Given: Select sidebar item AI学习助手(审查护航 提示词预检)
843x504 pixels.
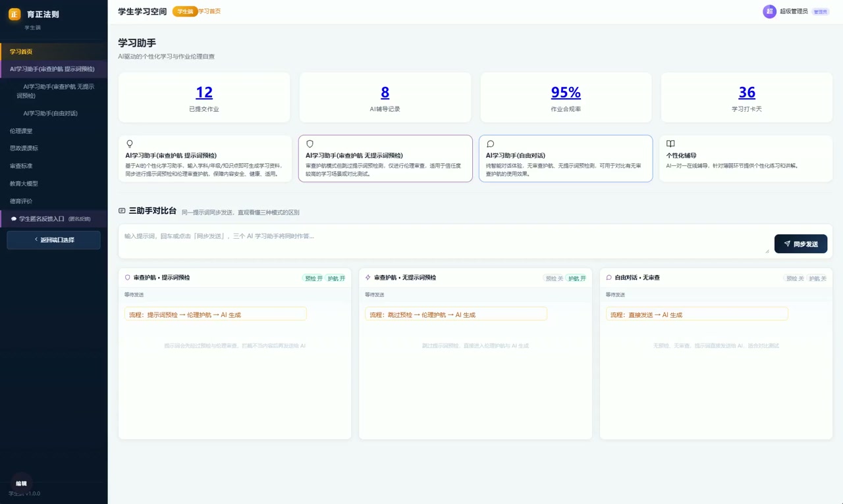Looking at the screenshot, I should pos(54,68).
